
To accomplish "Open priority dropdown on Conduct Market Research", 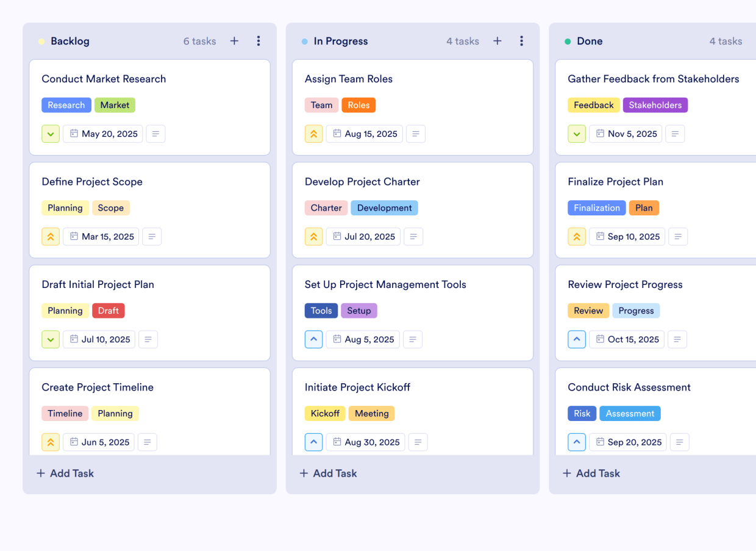I will coord(51,134).
